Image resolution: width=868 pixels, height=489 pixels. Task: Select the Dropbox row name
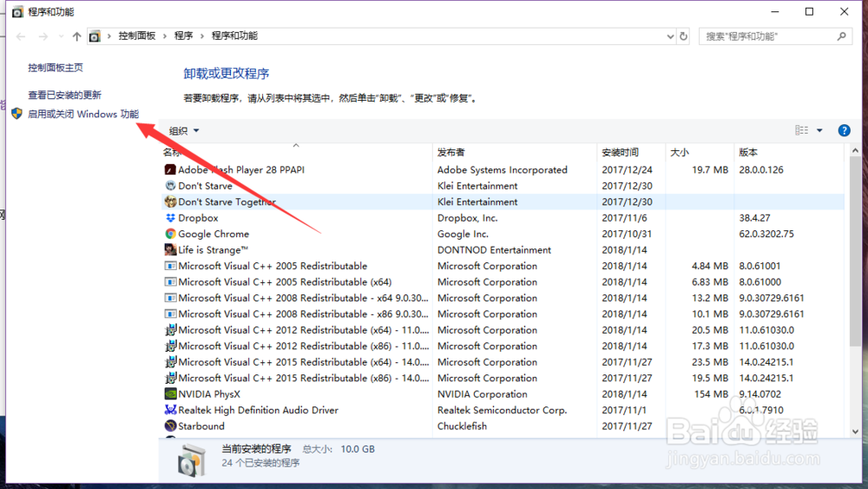point(198,218)
